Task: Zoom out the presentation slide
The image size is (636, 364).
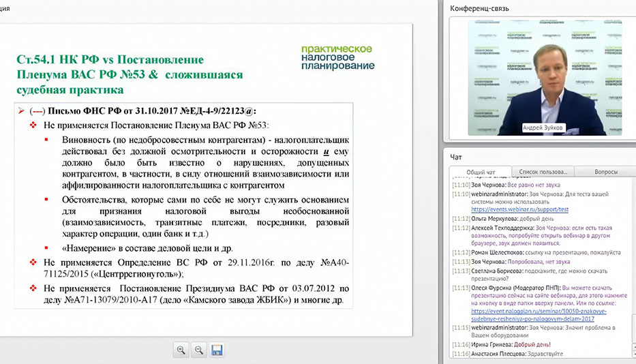Action: click(199, 350)
